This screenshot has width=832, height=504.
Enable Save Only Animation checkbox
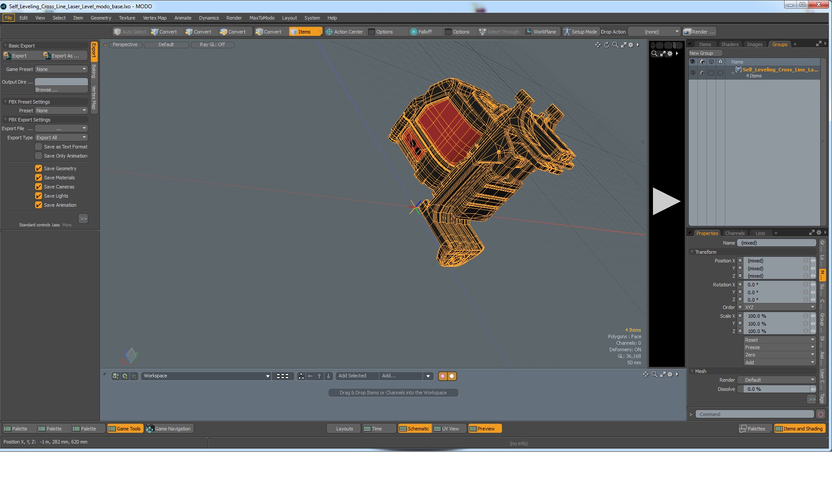[x=39, y=156]
